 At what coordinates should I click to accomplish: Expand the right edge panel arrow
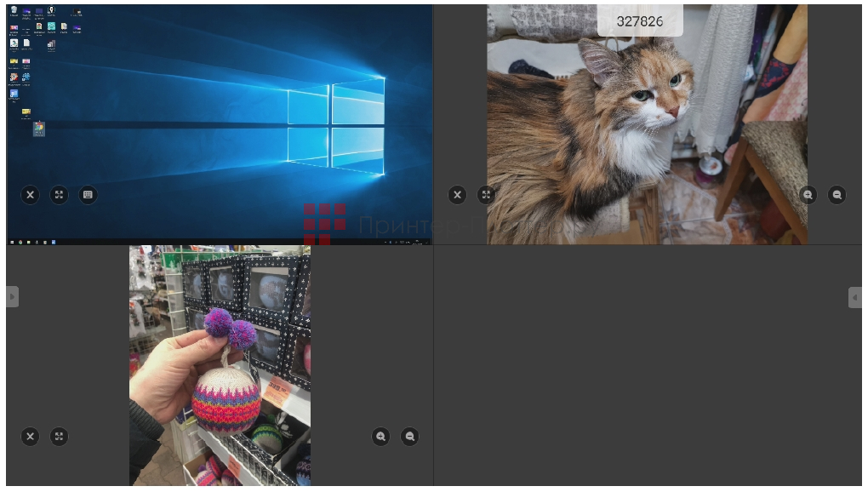tap(856, 297)
